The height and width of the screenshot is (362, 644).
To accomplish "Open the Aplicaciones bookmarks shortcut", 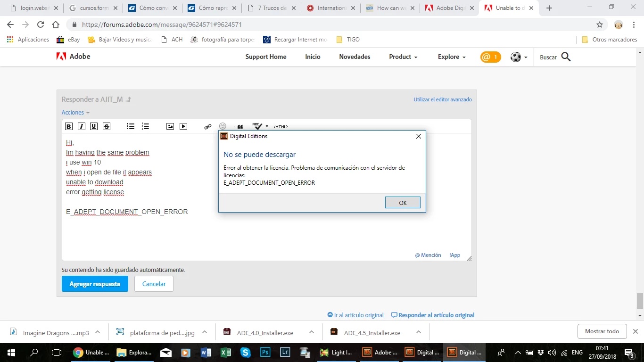I will tap(28, 40).
